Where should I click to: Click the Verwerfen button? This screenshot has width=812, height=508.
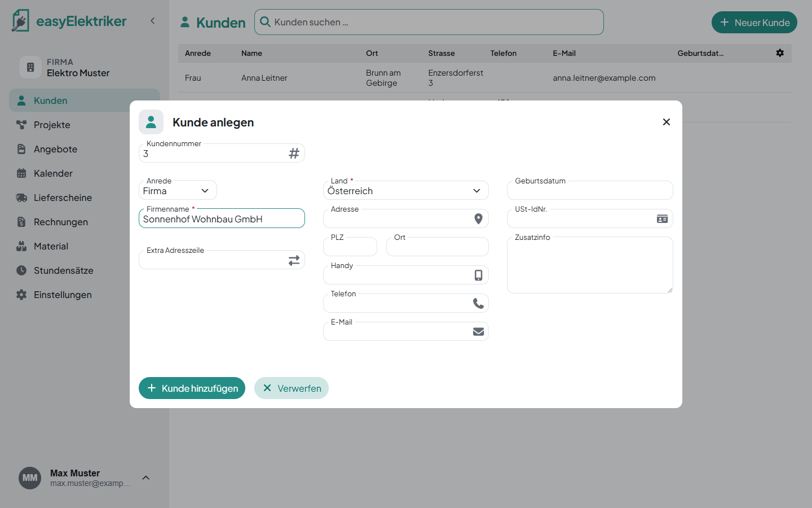pos(292,388)
